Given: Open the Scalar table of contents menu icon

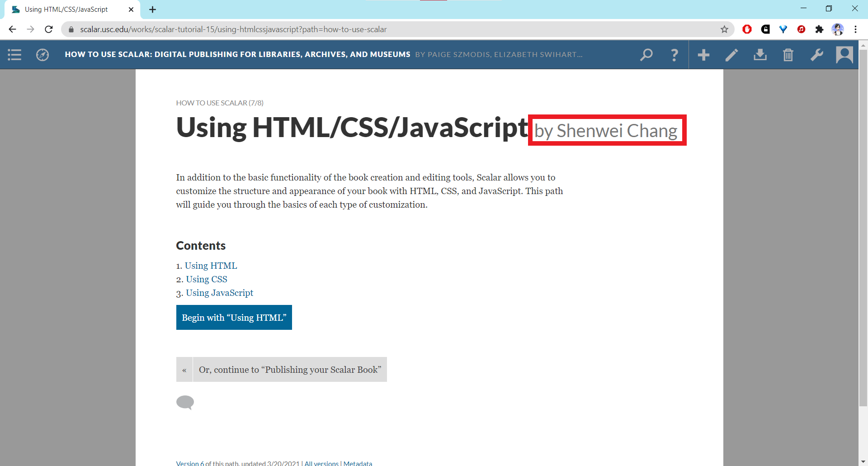Looking at the screenshot, I should pos(14,55).
